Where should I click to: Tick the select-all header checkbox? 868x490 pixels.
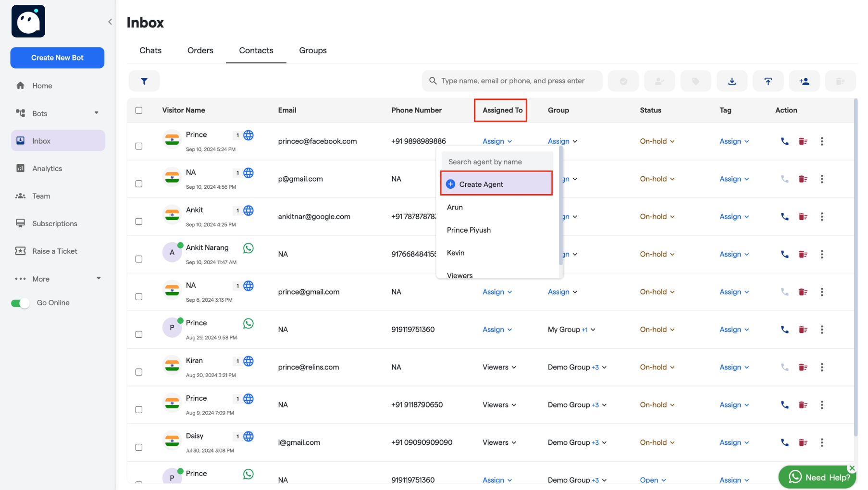[x=139, y=110]
